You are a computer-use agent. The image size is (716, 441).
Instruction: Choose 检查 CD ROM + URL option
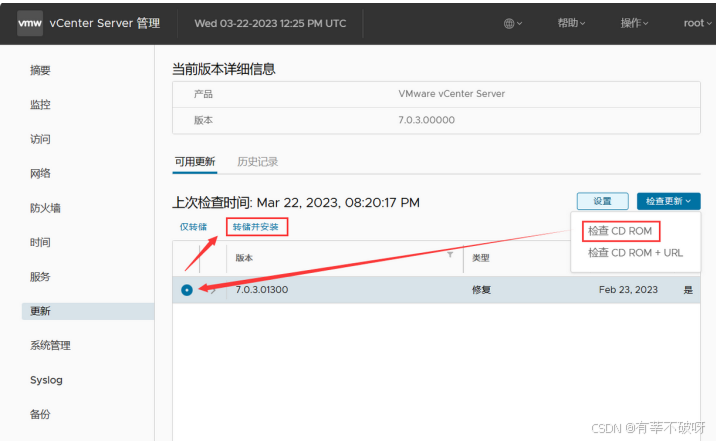tap(635, 253)
